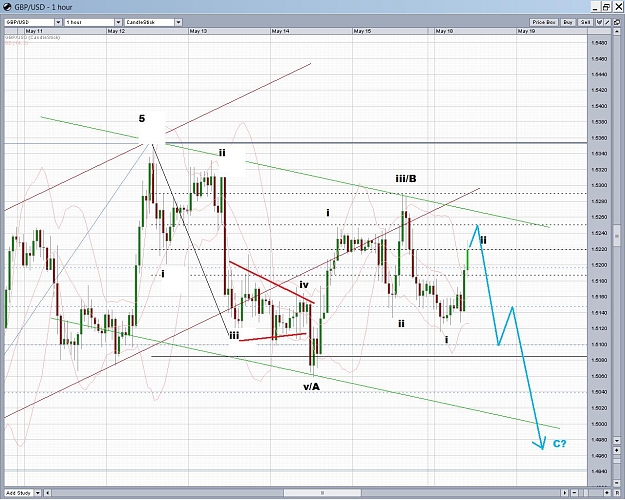The image size is (625, 500).
Task: Click the Price Box button
Action: (544, 22)
